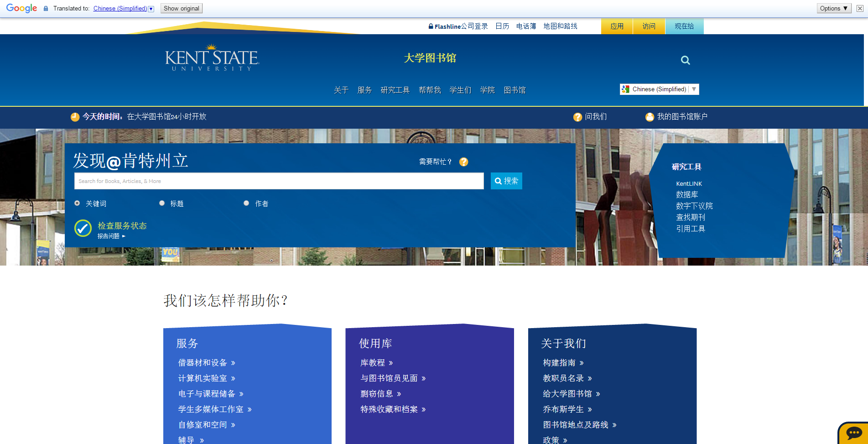Open the 数字下议院 link

click(x=694, y=206)
